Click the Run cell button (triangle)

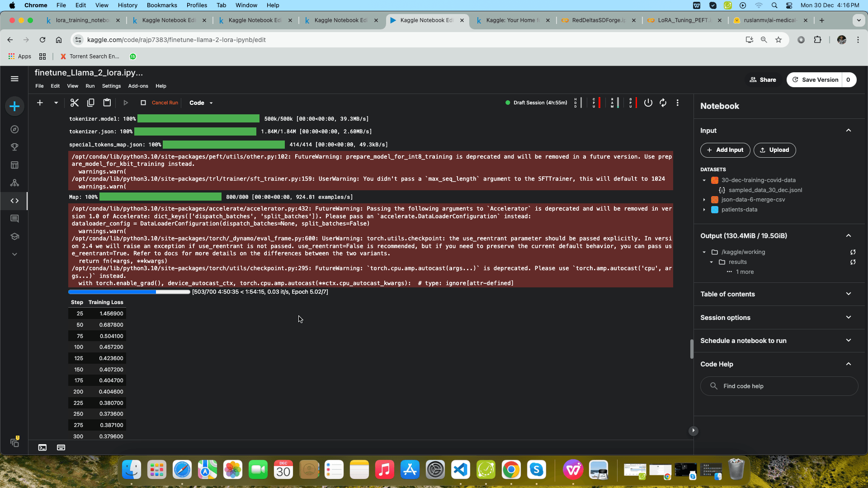[x=126, y=103]
